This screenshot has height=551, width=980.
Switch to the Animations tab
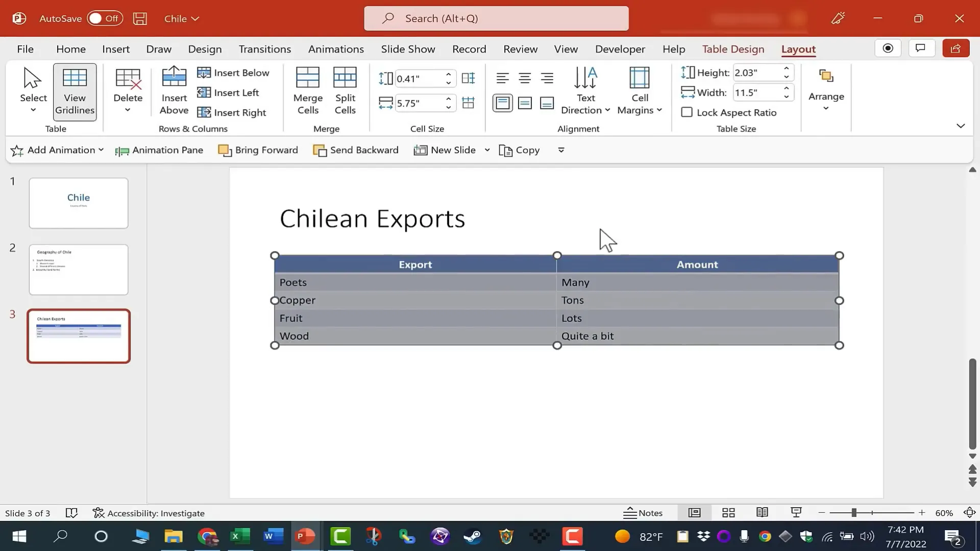point(336,49)
